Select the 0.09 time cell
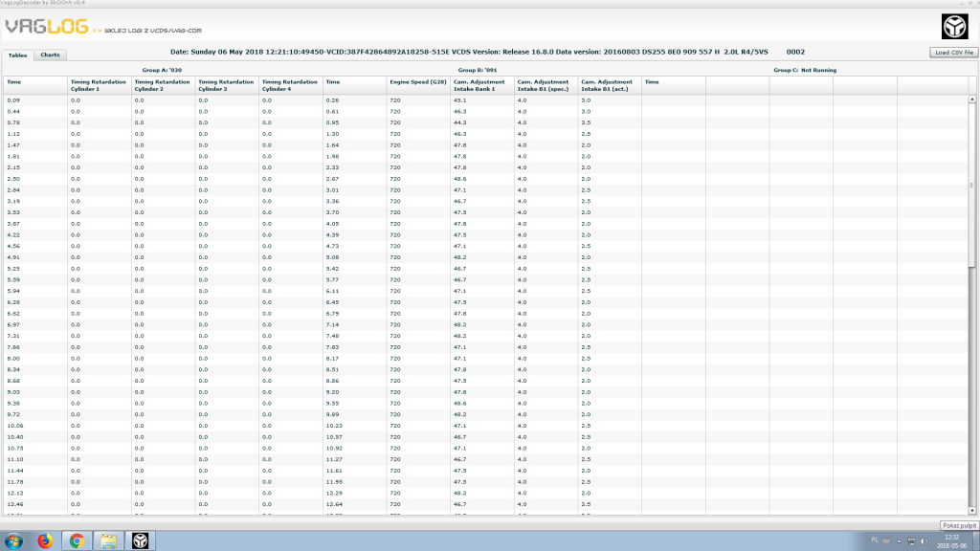The height and width of the screenshot is (551, 980). coord(13,99)
